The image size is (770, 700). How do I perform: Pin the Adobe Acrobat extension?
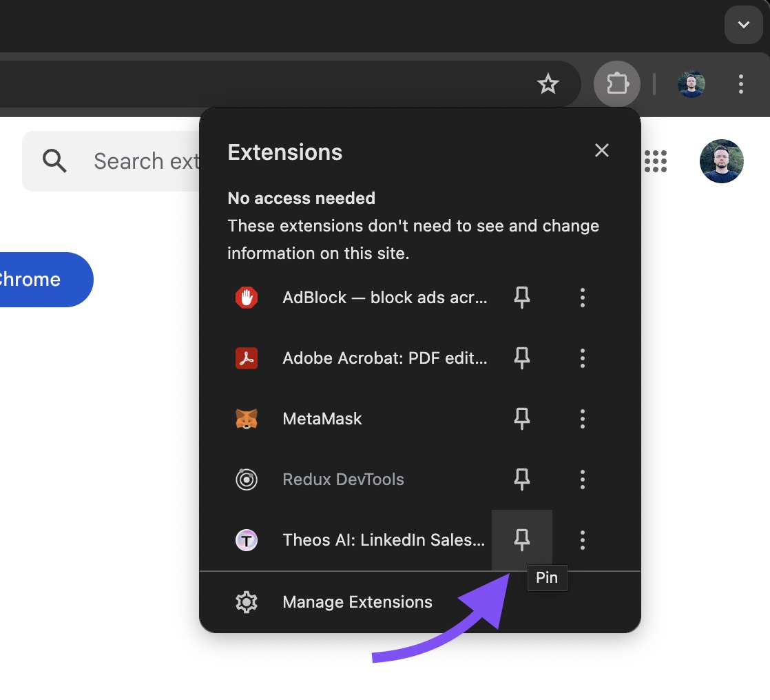pos(521,358)
